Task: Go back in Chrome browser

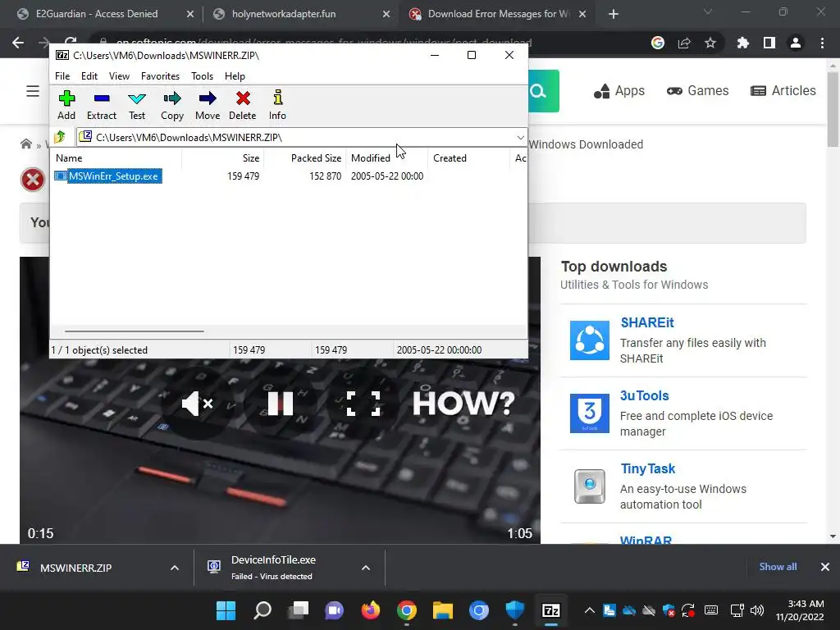Action: point(18,43)
